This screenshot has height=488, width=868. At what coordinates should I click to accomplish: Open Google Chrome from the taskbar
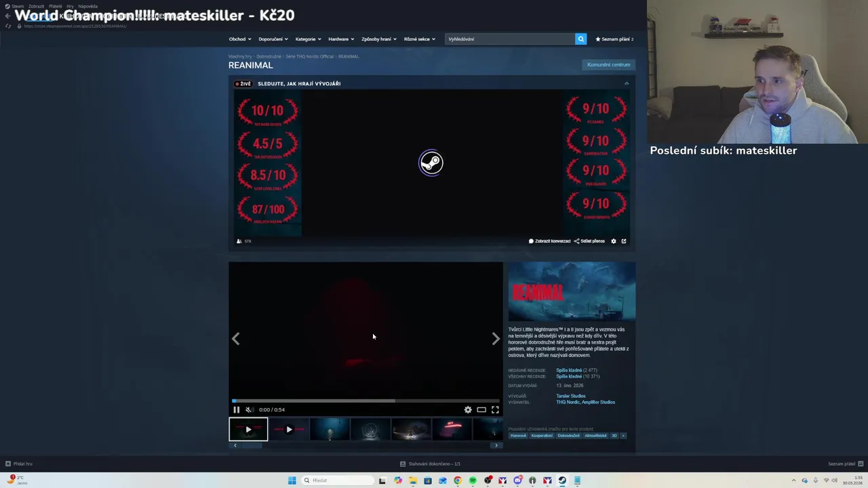(458, 481)
